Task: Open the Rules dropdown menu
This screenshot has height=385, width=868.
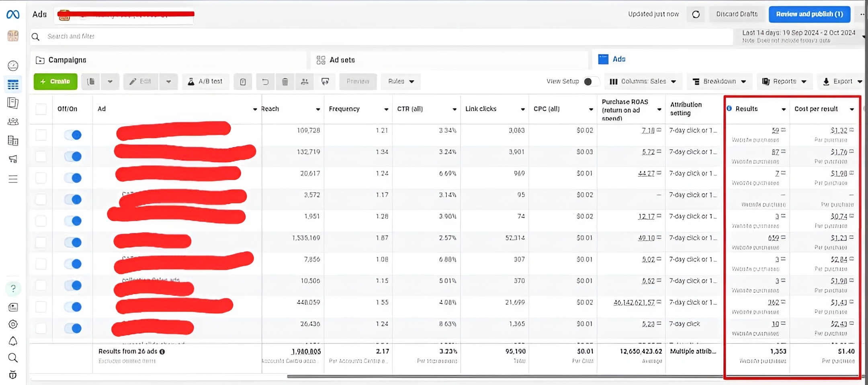Action: 401,82
